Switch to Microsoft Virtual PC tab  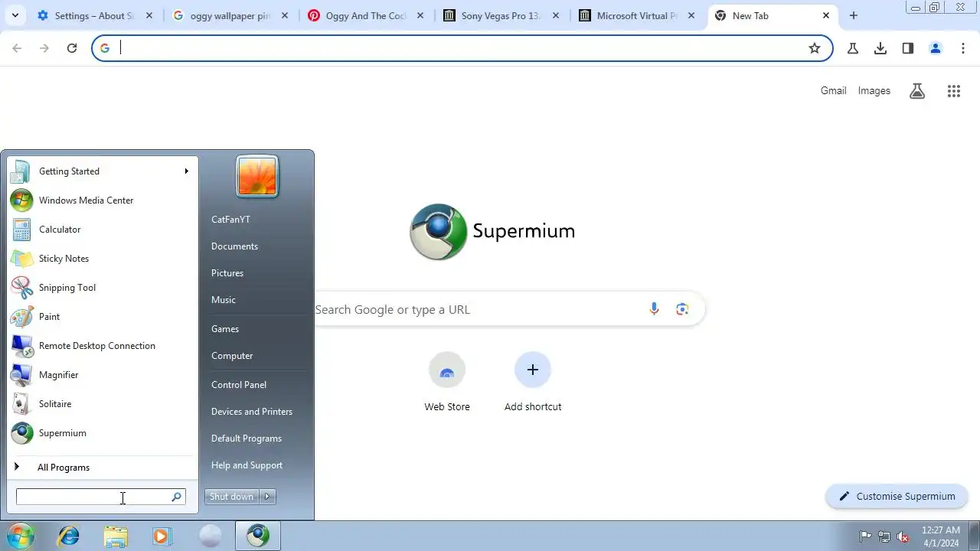tap(636, 15)
